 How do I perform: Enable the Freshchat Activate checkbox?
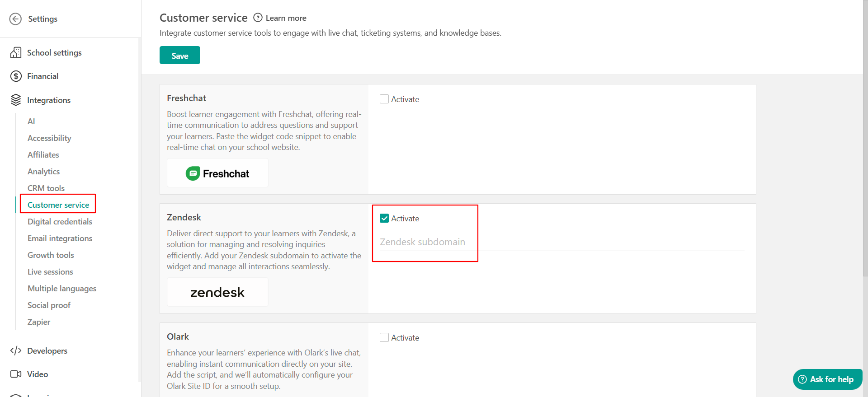(x=384, y=99)
